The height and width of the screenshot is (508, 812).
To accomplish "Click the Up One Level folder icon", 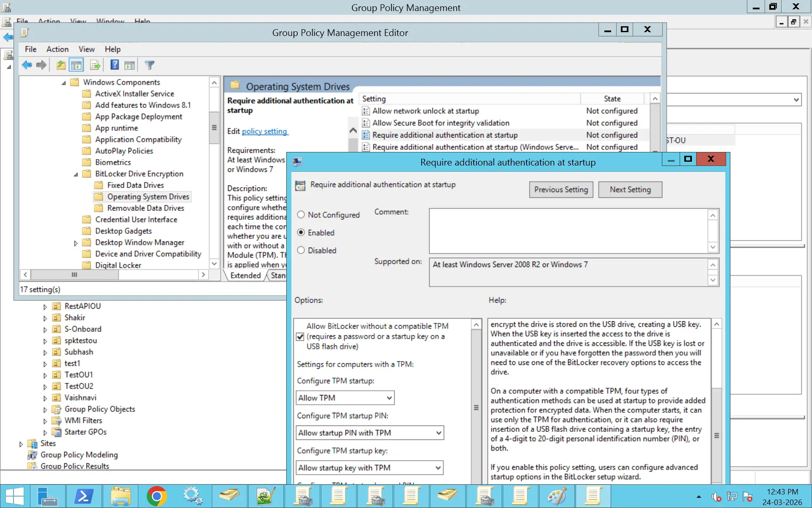I will pos(60,65).
